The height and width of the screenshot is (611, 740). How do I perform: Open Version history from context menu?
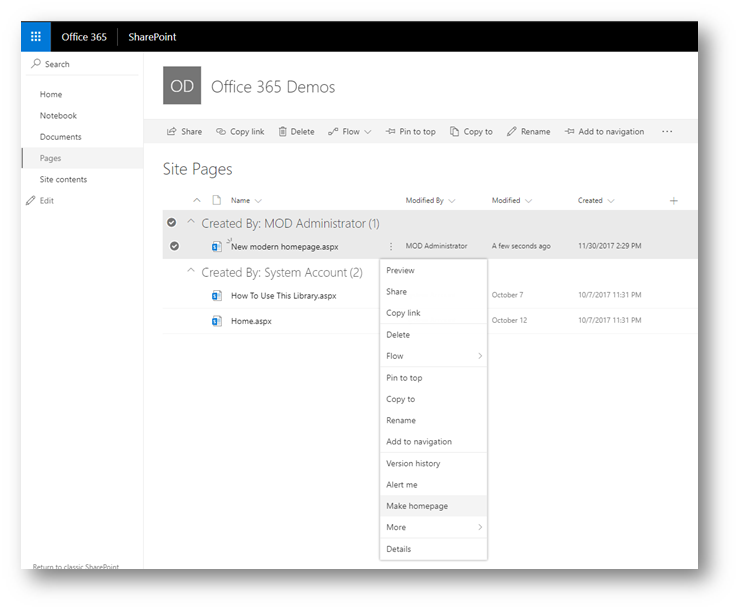click(433, 463)
